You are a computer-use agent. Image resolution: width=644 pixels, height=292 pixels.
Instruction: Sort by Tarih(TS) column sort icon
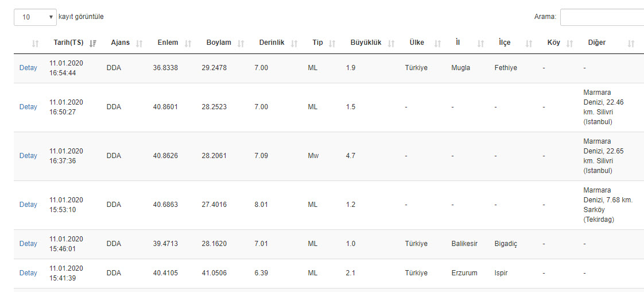pos(93,43)
